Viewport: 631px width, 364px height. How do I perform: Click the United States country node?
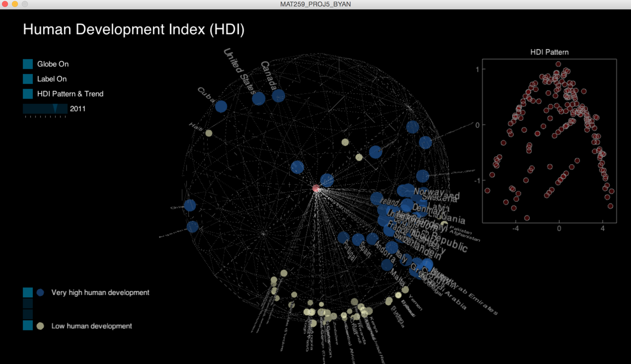click(259, 99)
